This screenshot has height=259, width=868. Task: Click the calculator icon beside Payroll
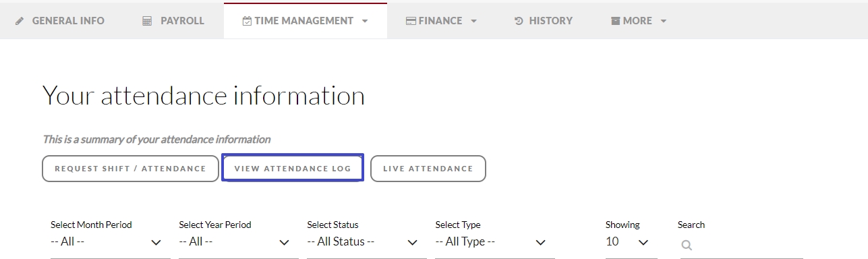(147, 21)
